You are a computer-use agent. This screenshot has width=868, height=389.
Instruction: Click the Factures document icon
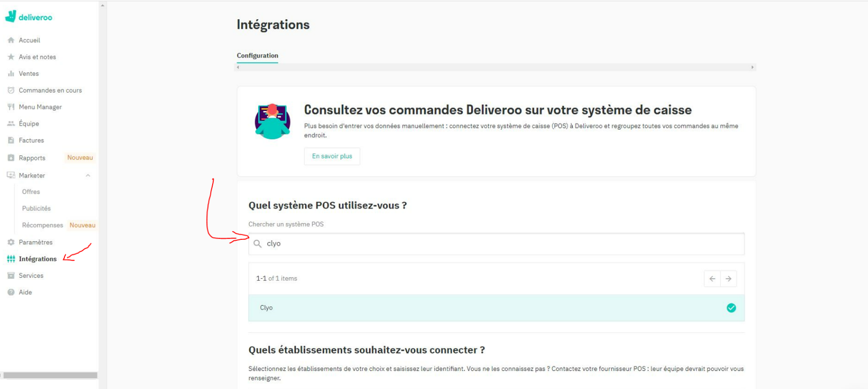[11, 140]
